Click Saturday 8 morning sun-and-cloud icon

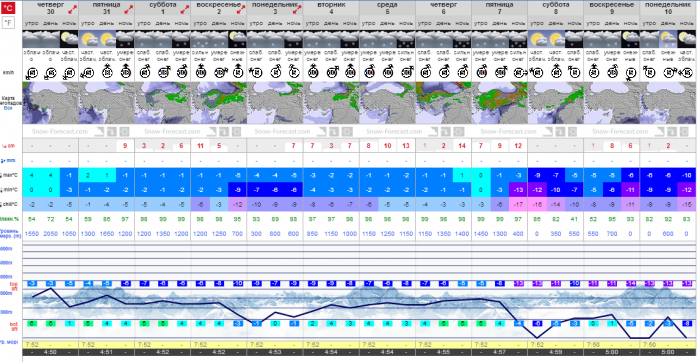[x=537, y=39]
